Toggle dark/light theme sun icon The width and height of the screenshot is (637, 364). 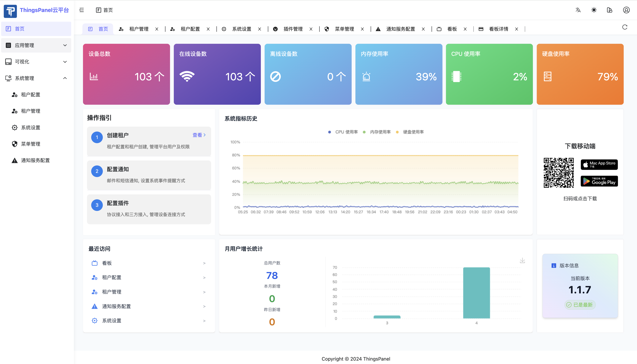pos(594,10)
